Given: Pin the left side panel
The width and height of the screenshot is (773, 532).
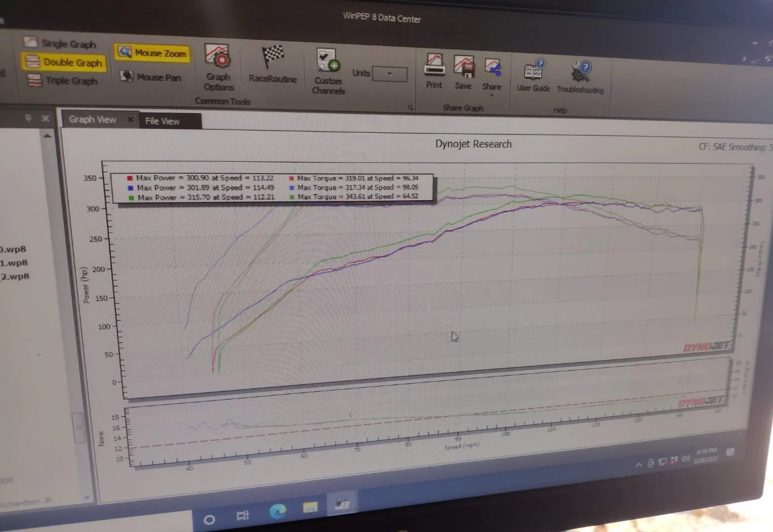Looking at the screenshot, I should click(28, 117).
